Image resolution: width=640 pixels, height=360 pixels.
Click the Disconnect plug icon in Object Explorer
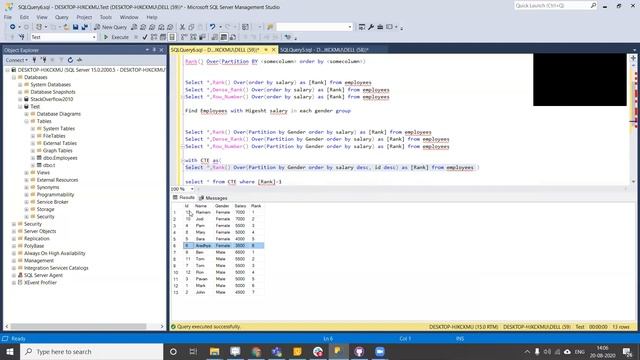43,60
